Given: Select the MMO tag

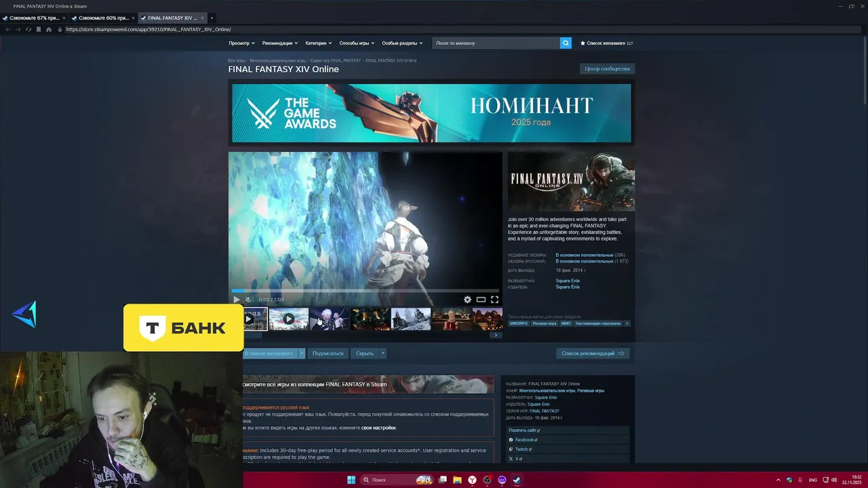Looking at the screenshot, I should 566,323.
